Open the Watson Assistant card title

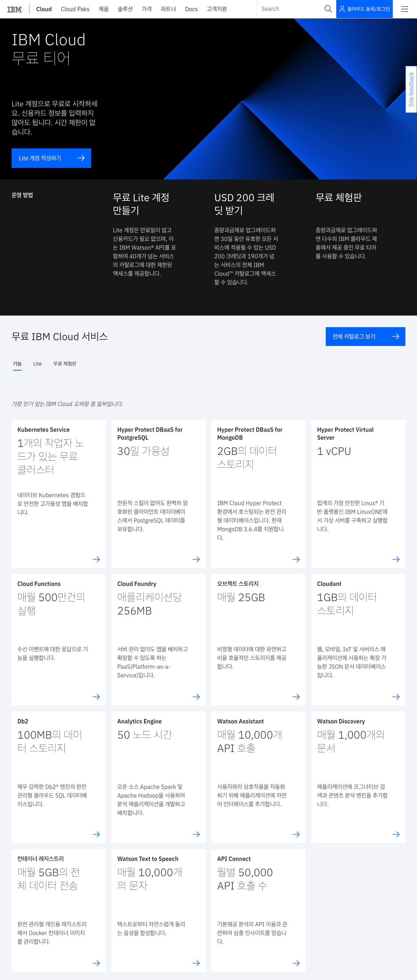coord(240,721)
